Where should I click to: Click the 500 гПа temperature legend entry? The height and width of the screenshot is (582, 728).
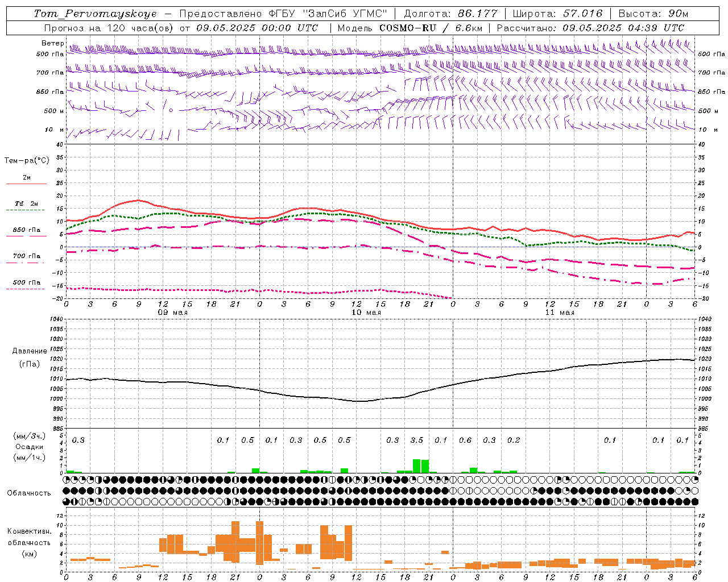click(x=26, y=285)
